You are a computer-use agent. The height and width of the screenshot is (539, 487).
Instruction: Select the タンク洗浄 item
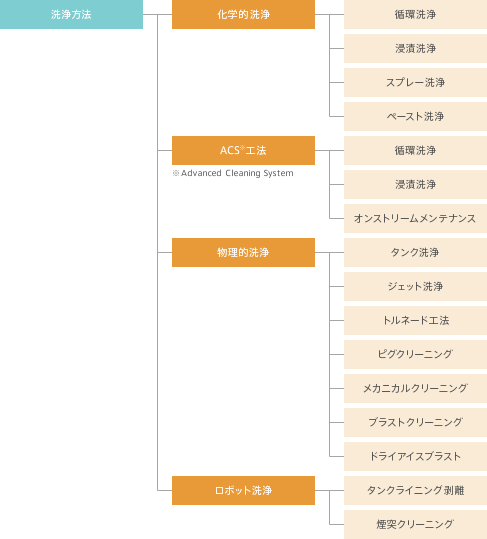(x=416, y=252)
